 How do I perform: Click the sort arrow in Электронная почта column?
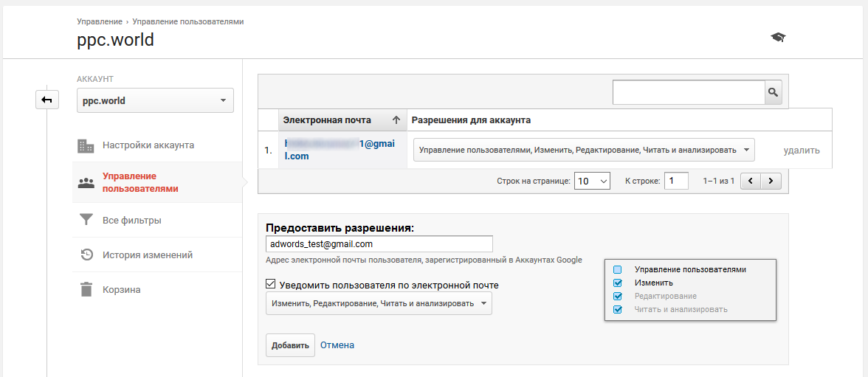(396, 120)
